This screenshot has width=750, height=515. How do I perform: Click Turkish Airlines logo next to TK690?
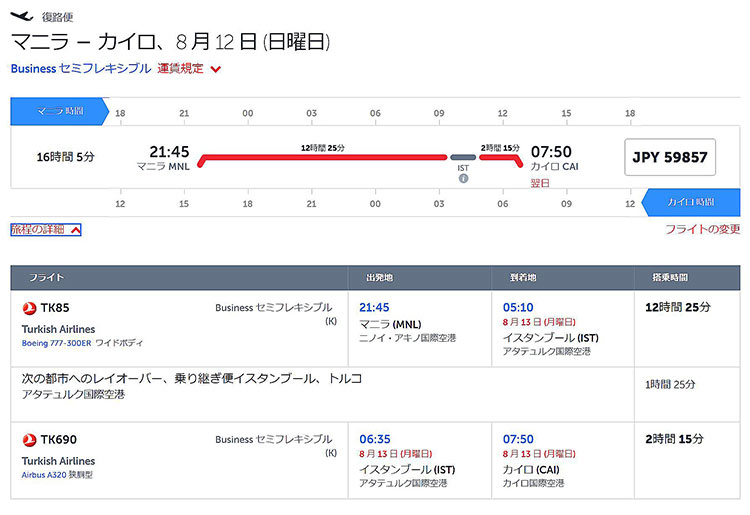pyautogui.click(x=29, y=439)
